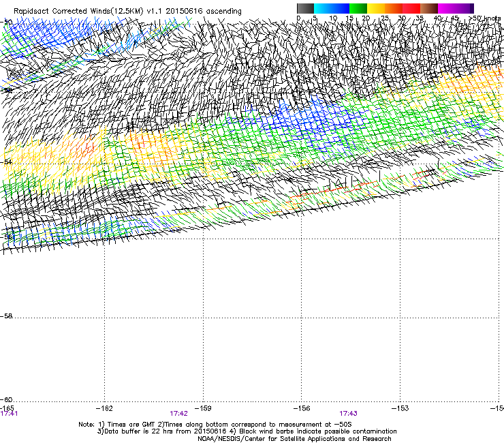
Task: Click the '-60' latitude axis label
Action: pos(6,399)
